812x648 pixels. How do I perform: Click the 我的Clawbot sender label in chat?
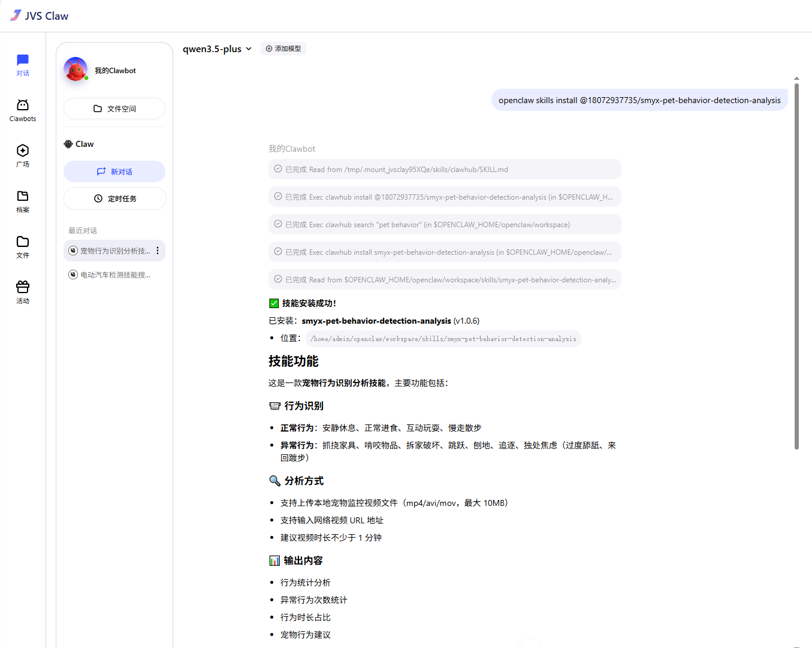[292, 149]
